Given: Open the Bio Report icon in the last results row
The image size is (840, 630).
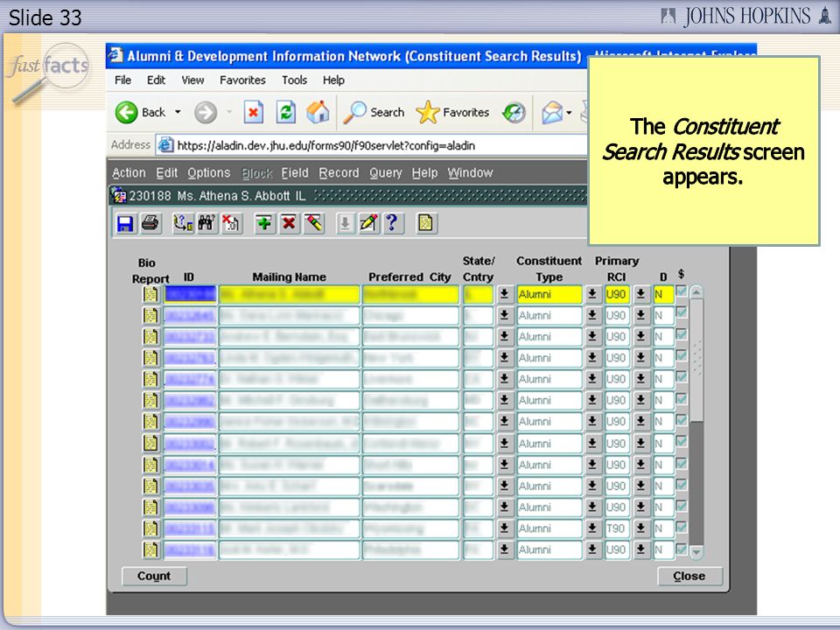Looking at the screenshot, I should [x=151, y=549].
